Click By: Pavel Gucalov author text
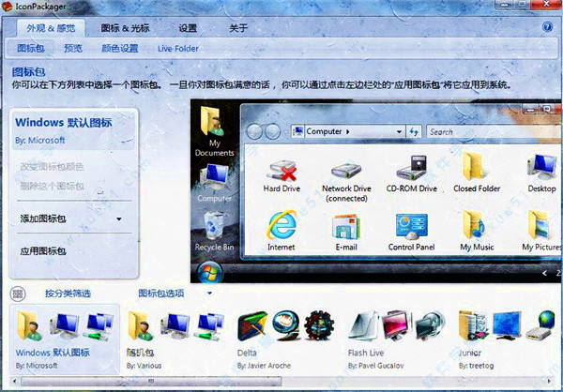 (x=375, y=366)
